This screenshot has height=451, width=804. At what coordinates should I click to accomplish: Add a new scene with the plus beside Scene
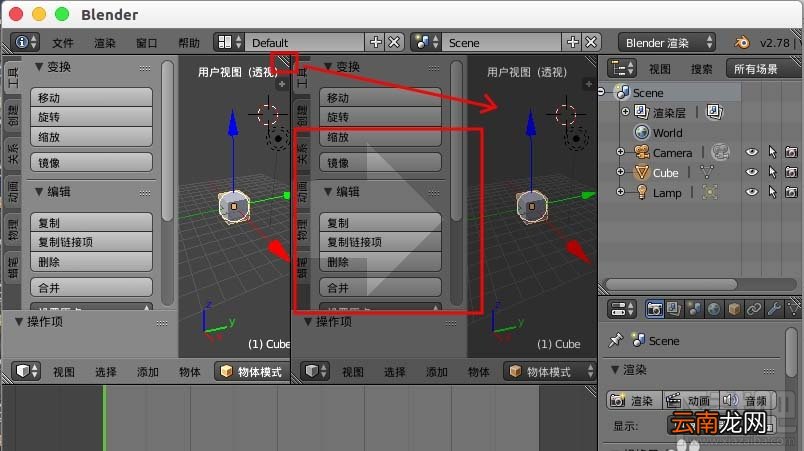573,42
